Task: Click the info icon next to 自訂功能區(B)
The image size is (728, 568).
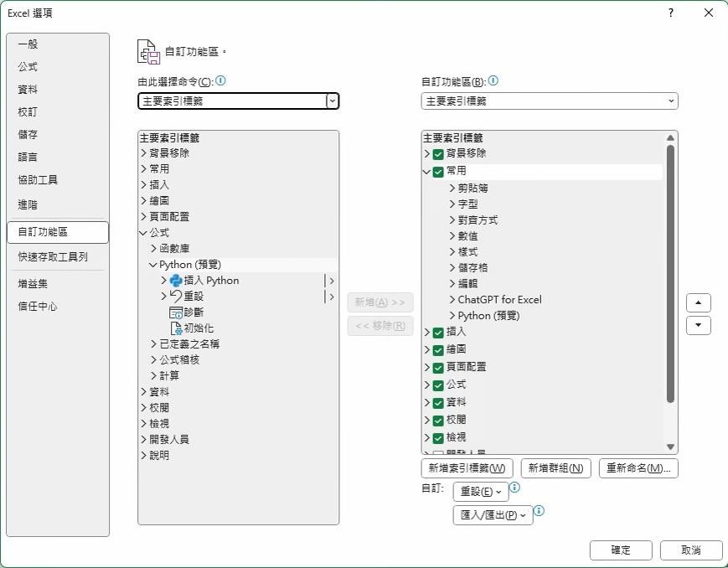Action: pyautogui.click(x=493, y=80)
